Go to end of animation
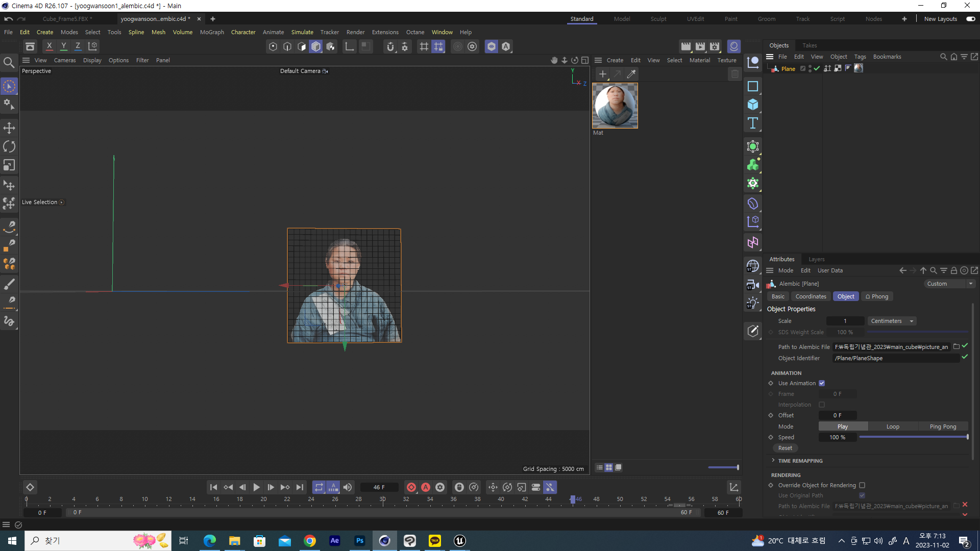This screenshot has width=980, height=551. [x=300, y=487]
